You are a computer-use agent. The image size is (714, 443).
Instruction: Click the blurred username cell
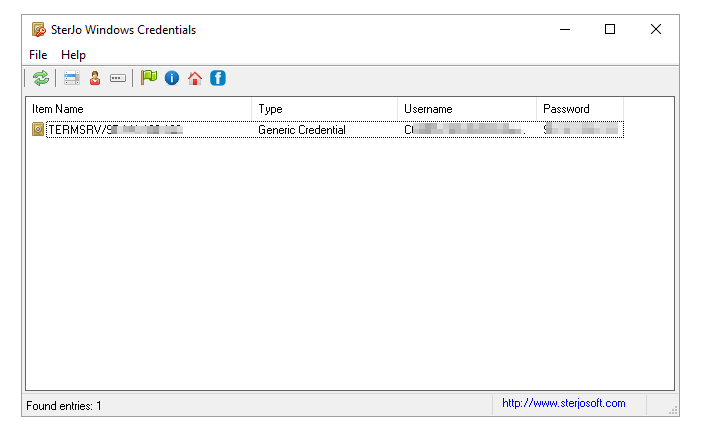[x=464, y=130]
